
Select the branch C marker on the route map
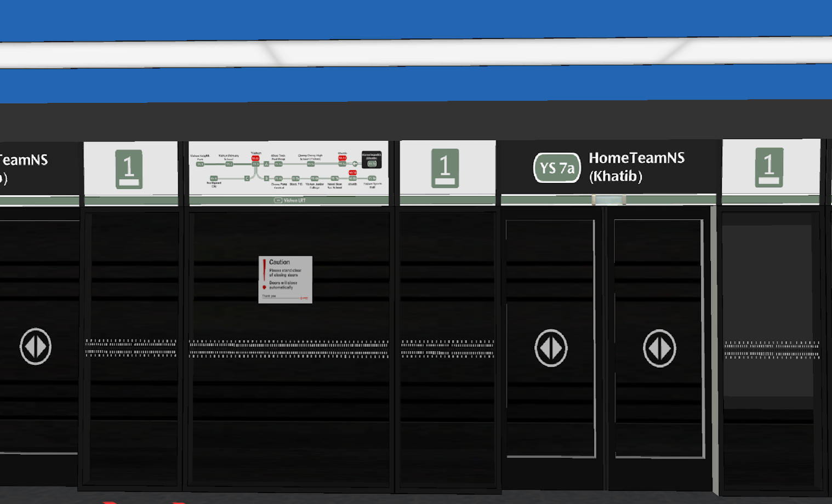pyautogui.click(x=247, y=178)
